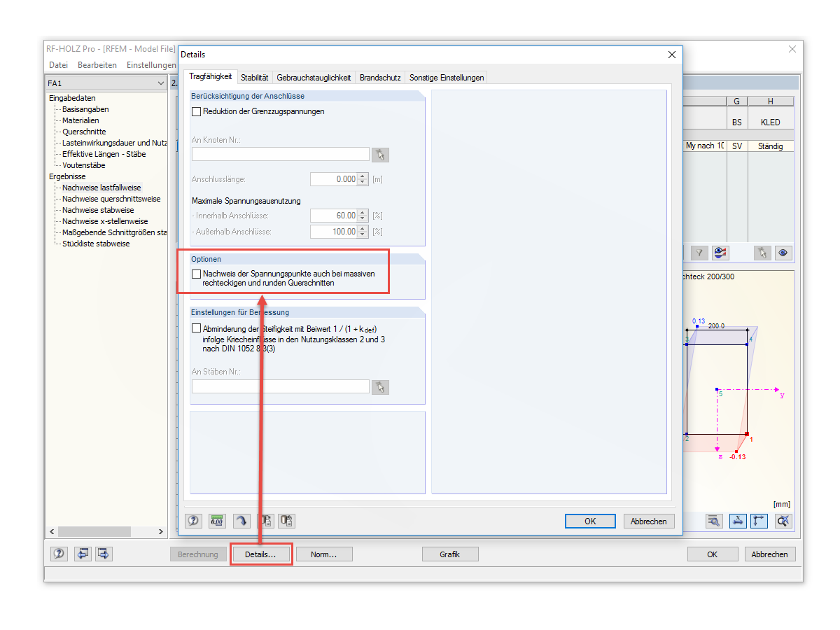Select Nachweise querschnittsweise tree item
840x630 pixels.
point(111,199)
